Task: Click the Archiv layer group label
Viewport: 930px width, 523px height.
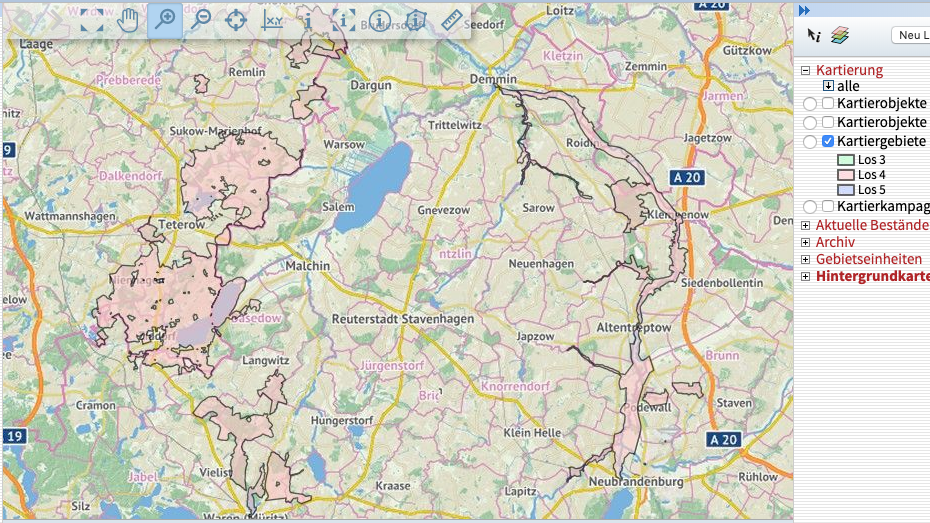Action: [835, 242]
